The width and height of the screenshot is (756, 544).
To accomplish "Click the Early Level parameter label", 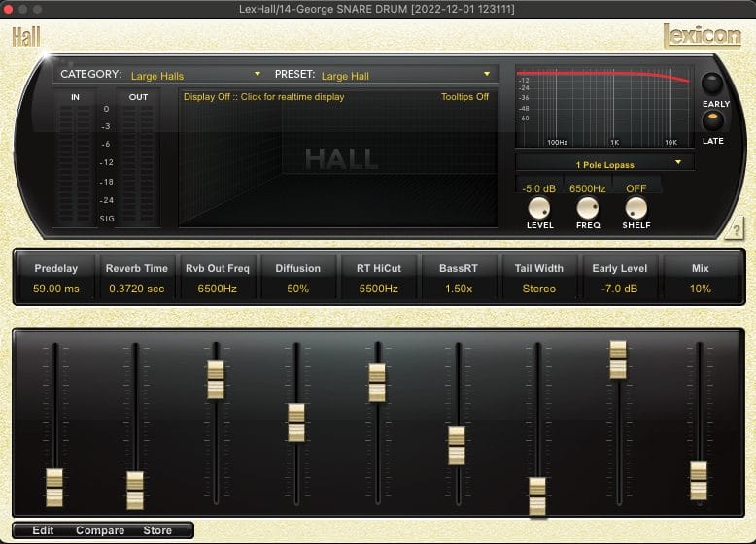I will point(620,268).
